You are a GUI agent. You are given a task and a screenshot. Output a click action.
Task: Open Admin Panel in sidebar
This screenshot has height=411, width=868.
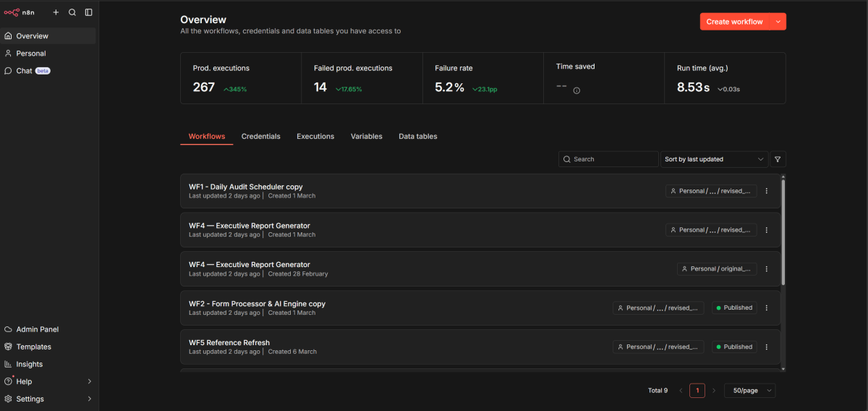coord(48,329)
